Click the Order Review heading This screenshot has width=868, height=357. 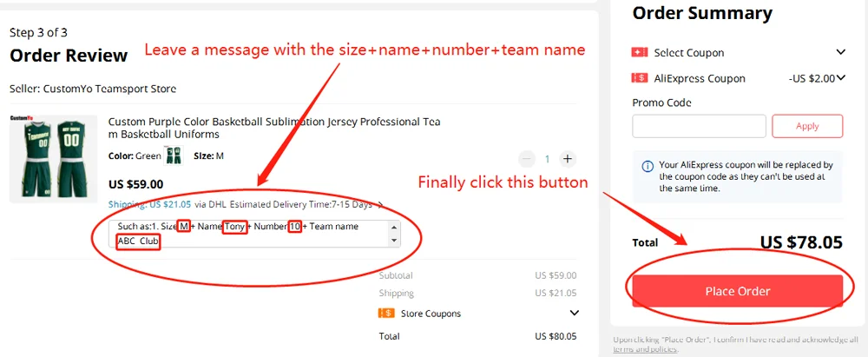tap(69, 56)
